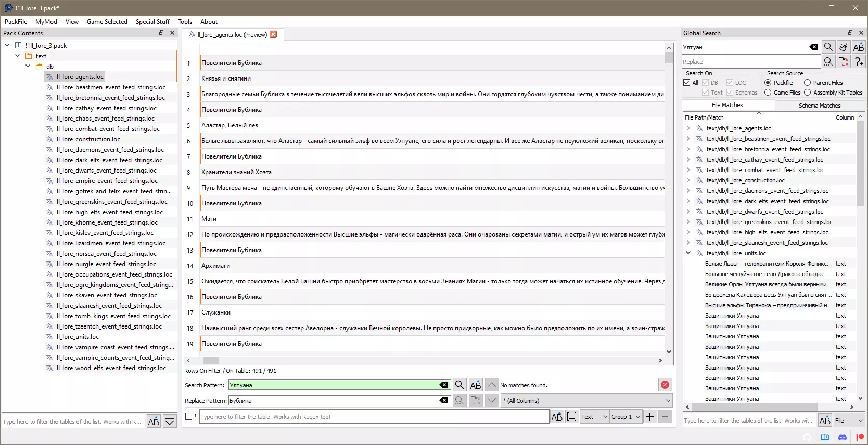Add a new table filter with plus
The width and height of the screenshot is (868, 445).
[650, 416]
